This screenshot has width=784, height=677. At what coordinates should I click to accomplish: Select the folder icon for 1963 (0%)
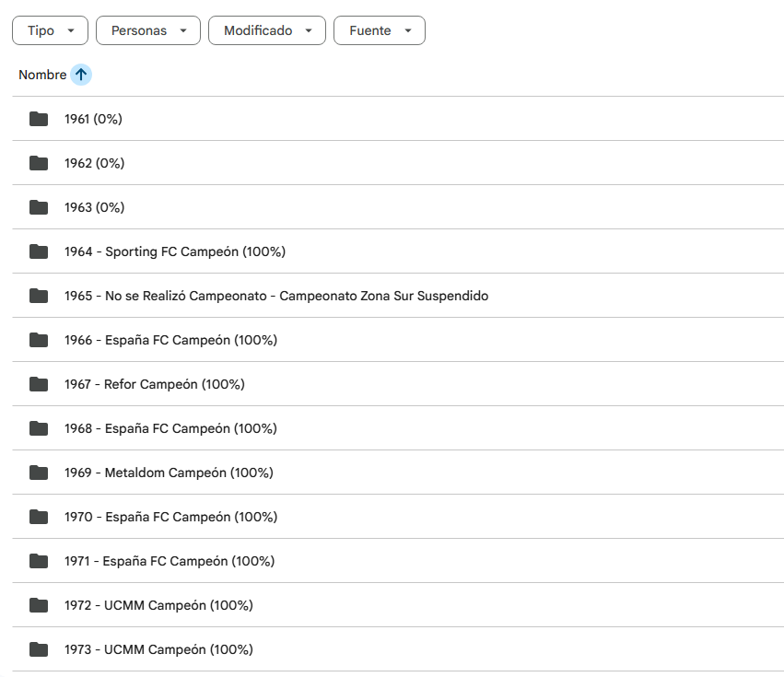[x=39, y=207]
